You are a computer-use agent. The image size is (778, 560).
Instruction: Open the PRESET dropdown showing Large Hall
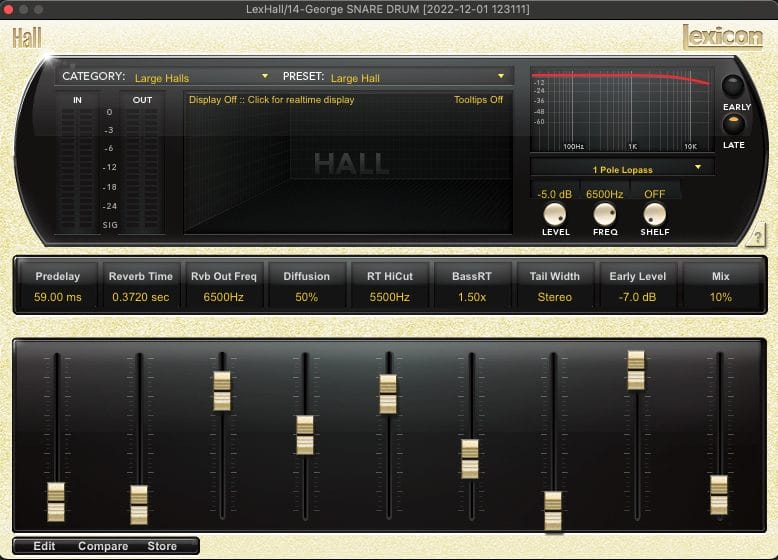pos(417,77)
